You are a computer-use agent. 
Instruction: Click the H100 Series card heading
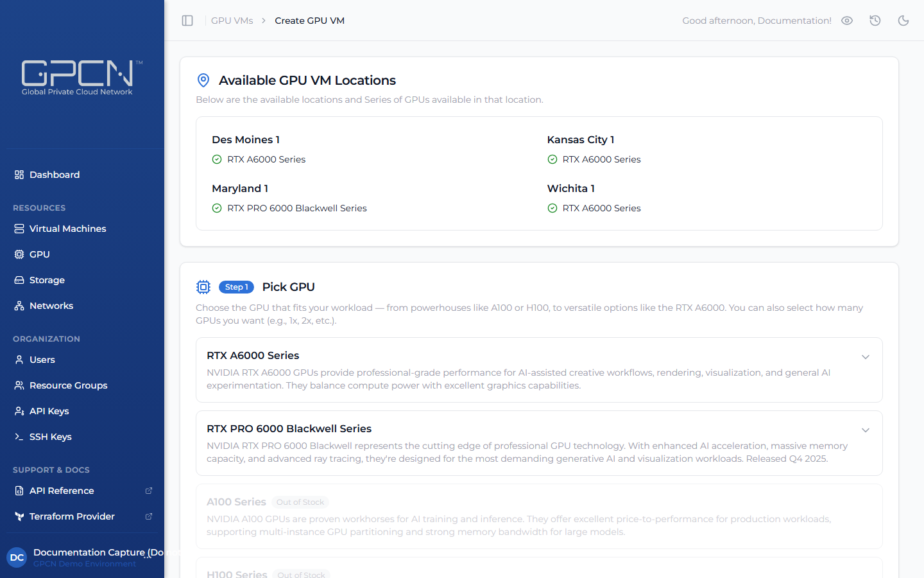[x=237, y=574]
